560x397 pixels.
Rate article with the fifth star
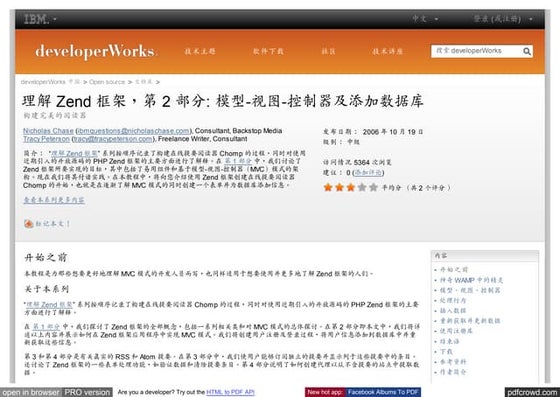pyautogui.click(x=374, y=187)
